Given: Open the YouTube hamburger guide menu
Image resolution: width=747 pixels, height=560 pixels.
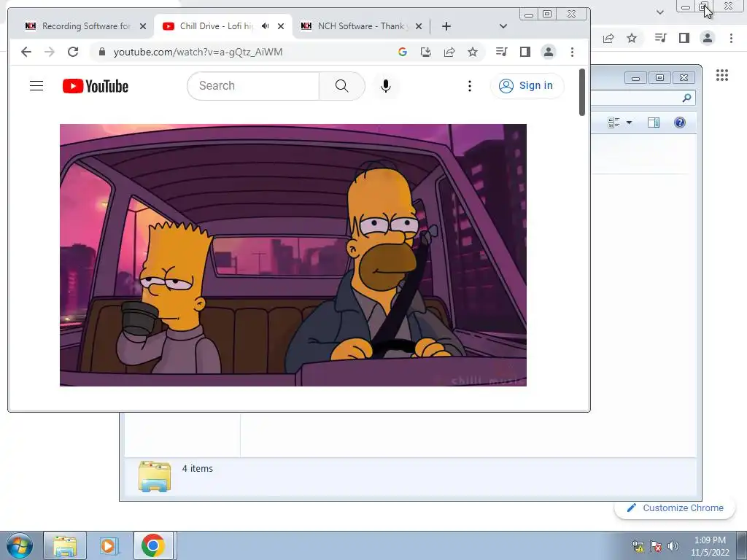Looking at the screenshot, I should click(x=36, y=86).
